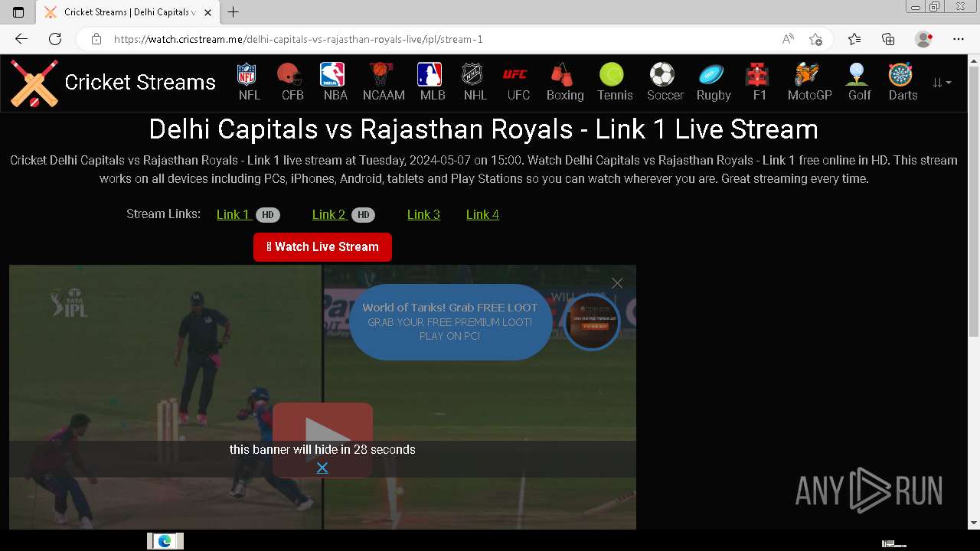Open the Favorites list
Image resolution: width=980 pixels, height=551 pixels.
[854, 39]
